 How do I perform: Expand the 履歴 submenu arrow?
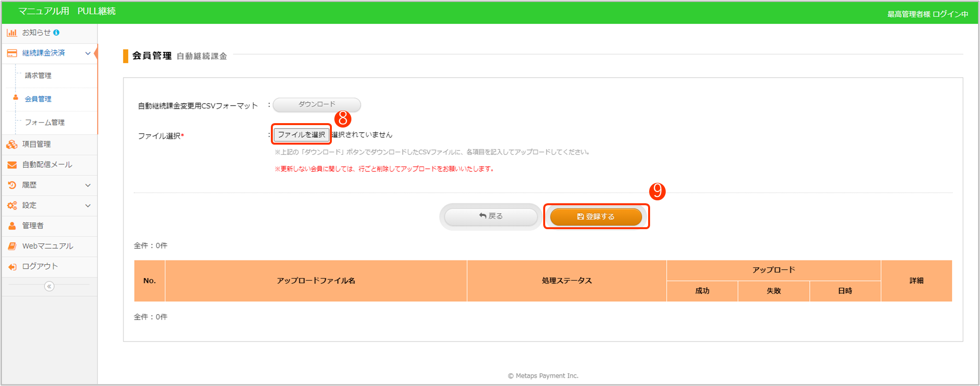click(88, 185)
